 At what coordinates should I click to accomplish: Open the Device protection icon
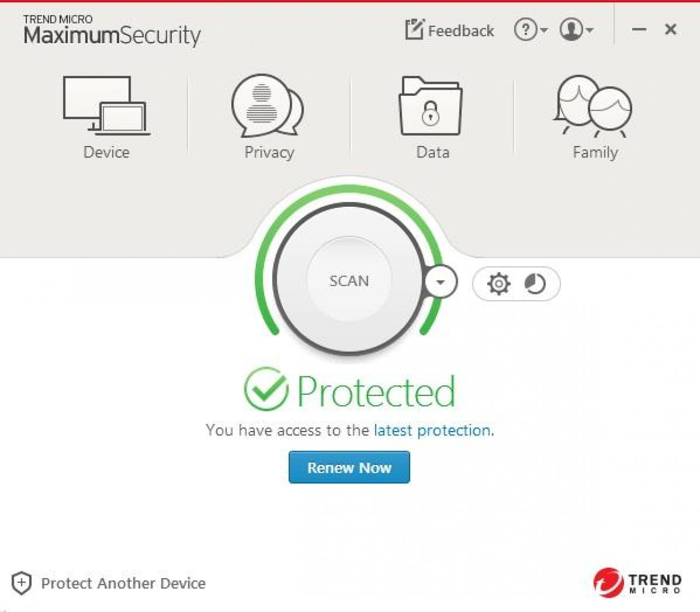107,106
